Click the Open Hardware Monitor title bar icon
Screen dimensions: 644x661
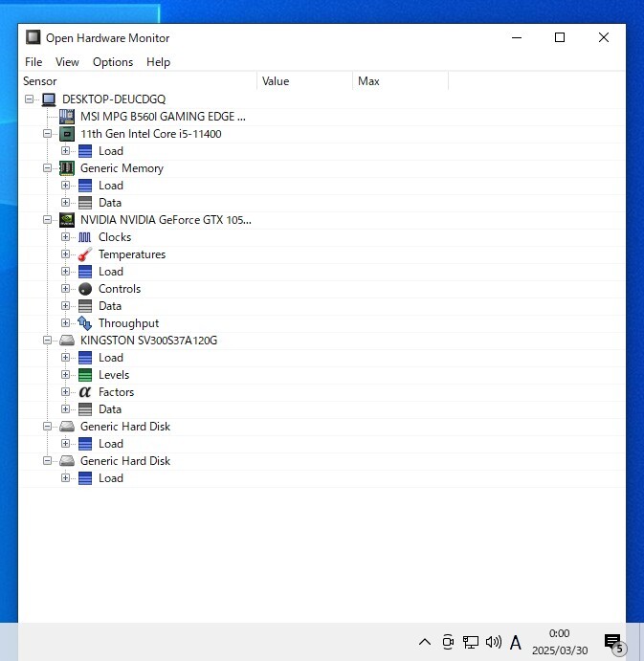pos(33,37)
